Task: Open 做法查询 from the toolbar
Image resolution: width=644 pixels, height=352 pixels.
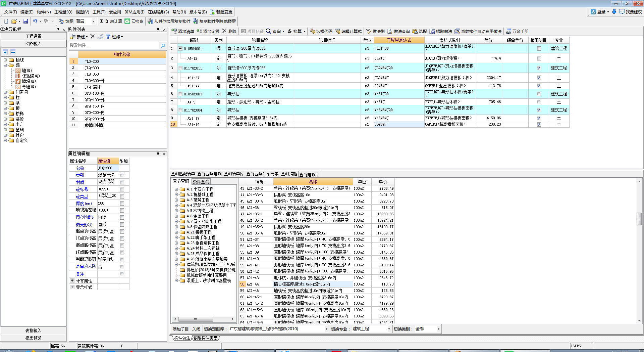Action: click(x=398, y=31)
